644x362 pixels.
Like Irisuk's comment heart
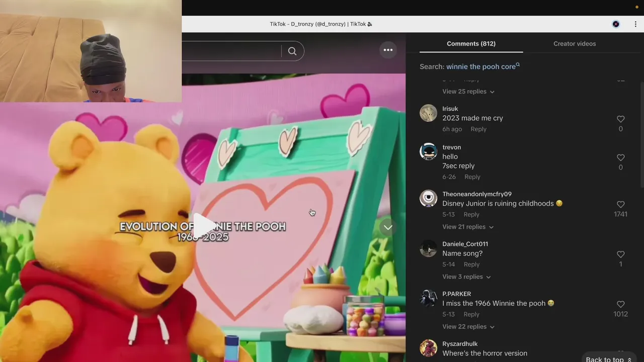tap(620, 119)
